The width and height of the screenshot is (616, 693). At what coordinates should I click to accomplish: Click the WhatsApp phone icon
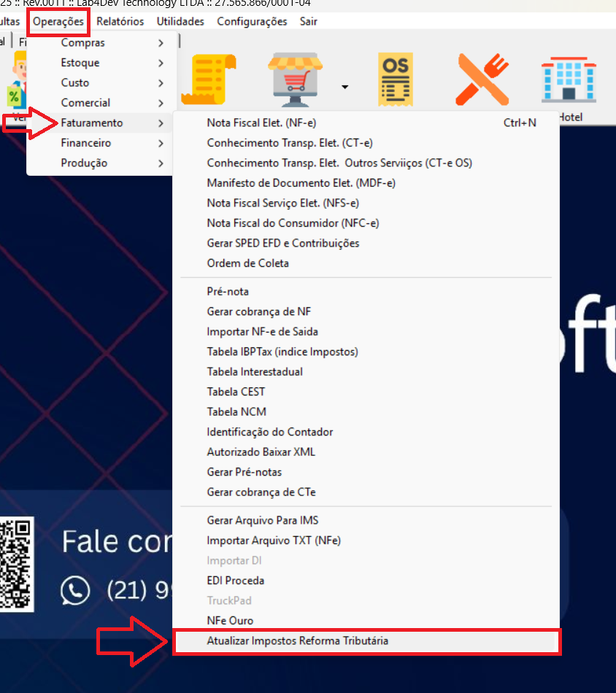(75, 590)
